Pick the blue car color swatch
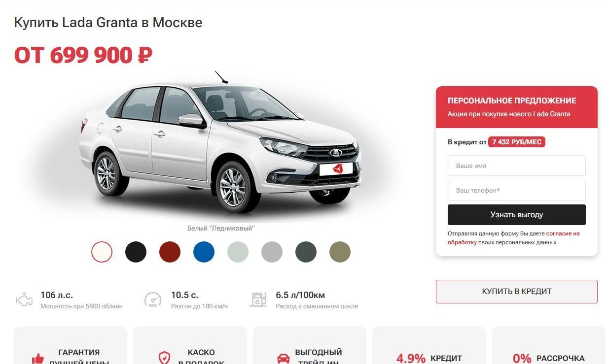Viewport: 607px width, 364px height. click(204, 252)
